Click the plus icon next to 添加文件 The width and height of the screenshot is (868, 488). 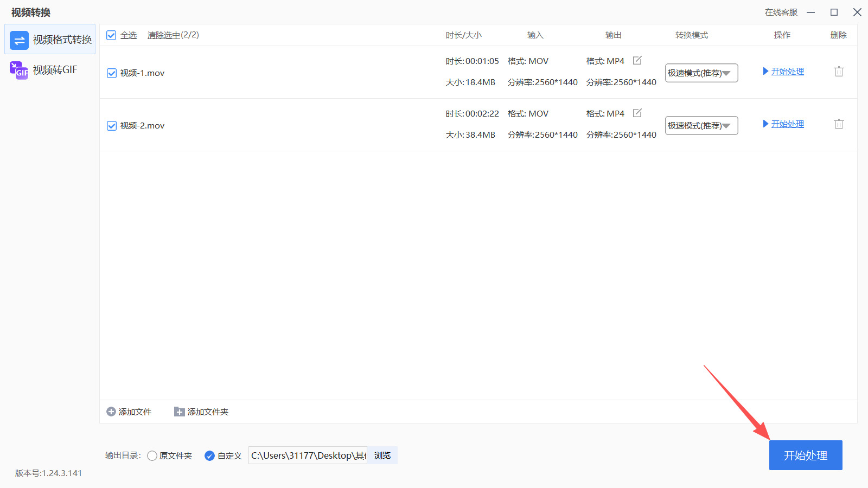coord(111,412)
